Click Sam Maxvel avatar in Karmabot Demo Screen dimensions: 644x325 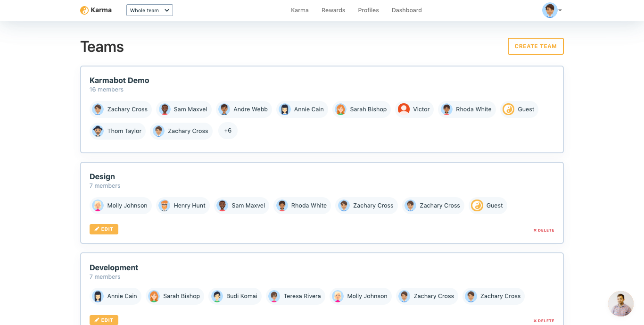[x=165, y=109]
